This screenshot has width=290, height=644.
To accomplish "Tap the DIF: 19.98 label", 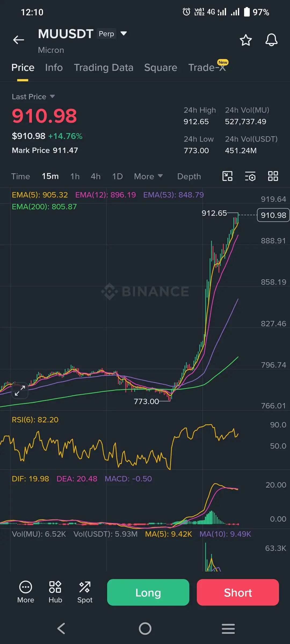I will click(x=30, y=479).
